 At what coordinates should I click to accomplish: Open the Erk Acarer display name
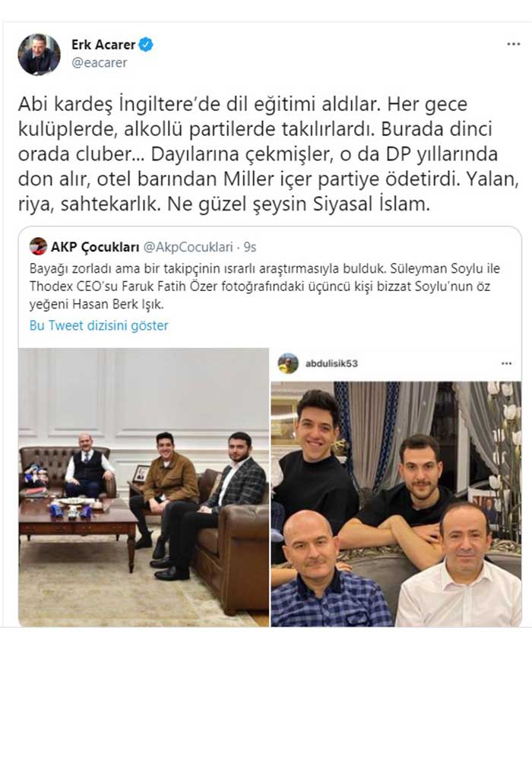103,45
